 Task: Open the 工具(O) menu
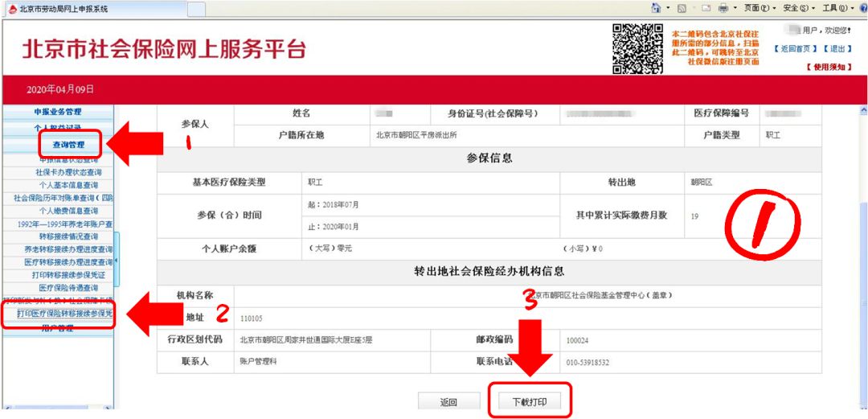[x=838, y=8]
